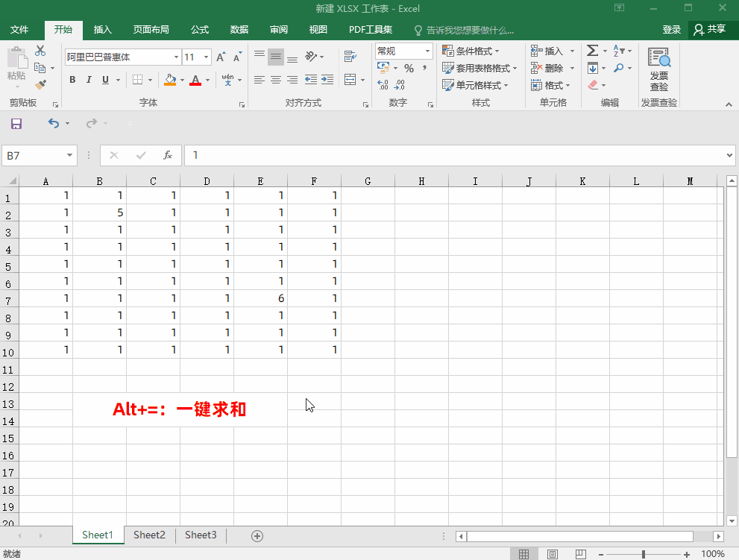The height and width of the screenshot is (560, 739).
Task: Apply red font color A button
Action: pos(195,80)
